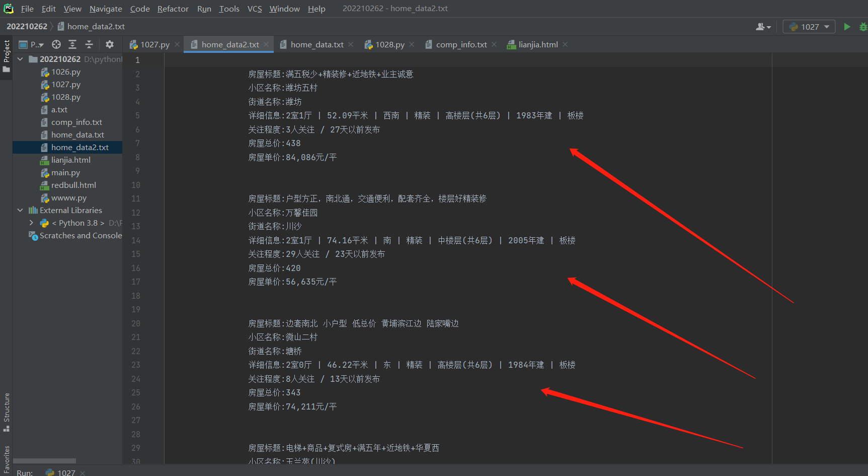
Task: Open the View menu
Action: 72,9
